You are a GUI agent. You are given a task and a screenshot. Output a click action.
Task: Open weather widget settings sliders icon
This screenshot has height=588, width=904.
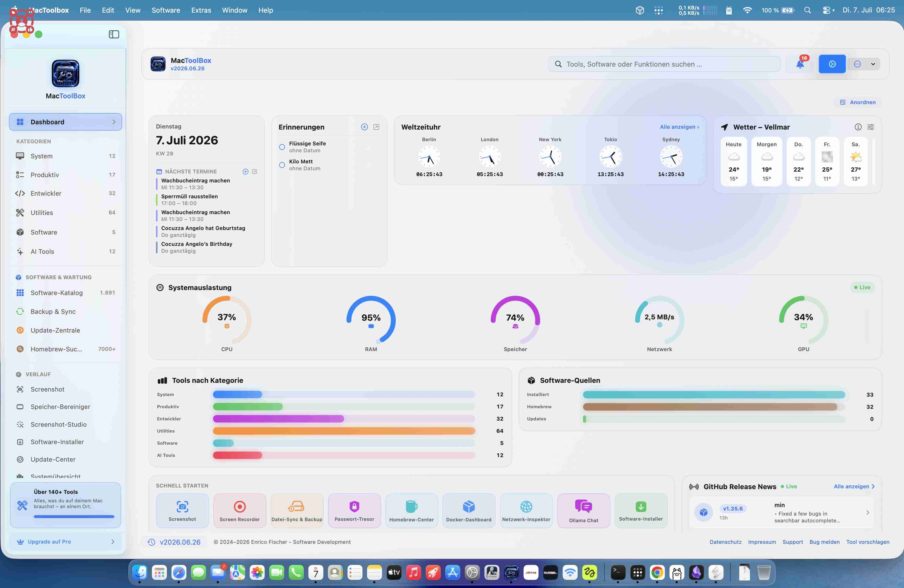(871, 127)
